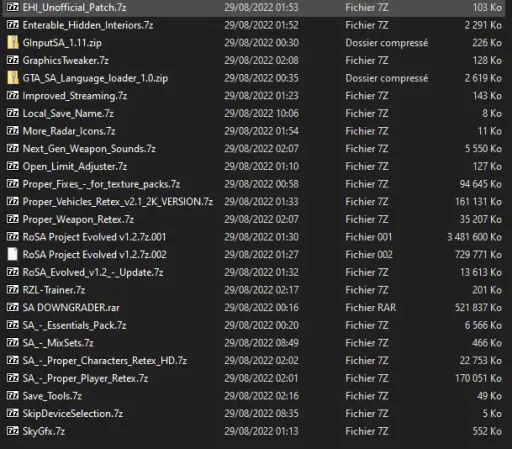Click the 7z icon beside Improved_Streaming.7z
512x449 pixels.
coord(13,95)
